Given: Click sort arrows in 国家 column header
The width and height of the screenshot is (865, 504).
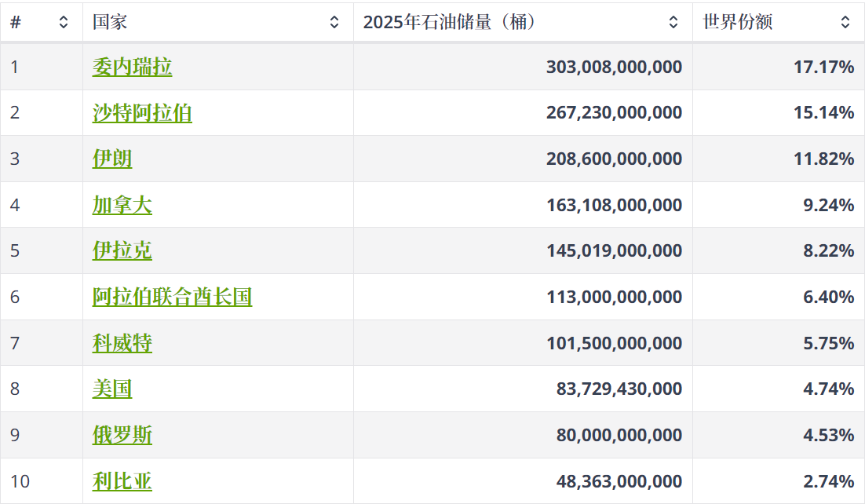Looking at the screenshot, I should pyautogui.click(x=334, y=22).
